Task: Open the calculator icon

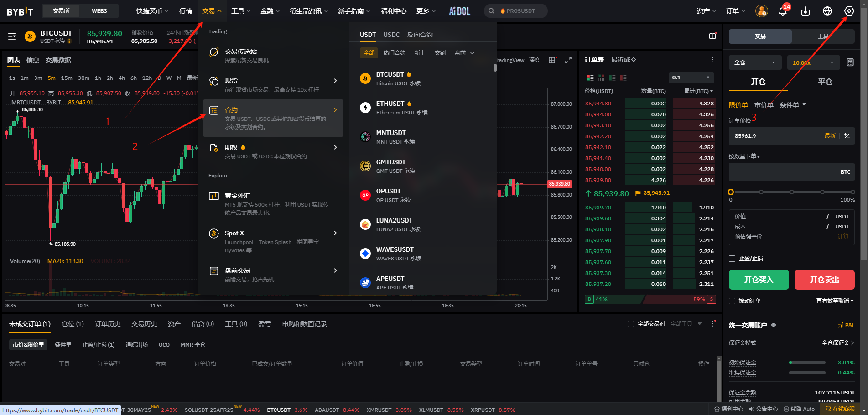Action: pyautogui.click(x=850, y=62)
